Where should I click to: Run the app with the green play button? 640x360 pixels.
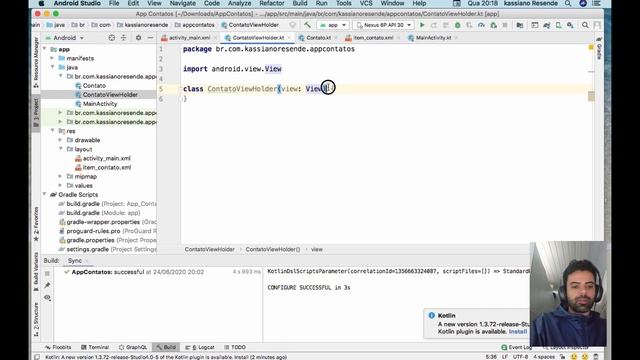pyautogui.click(x=422, y=25)
